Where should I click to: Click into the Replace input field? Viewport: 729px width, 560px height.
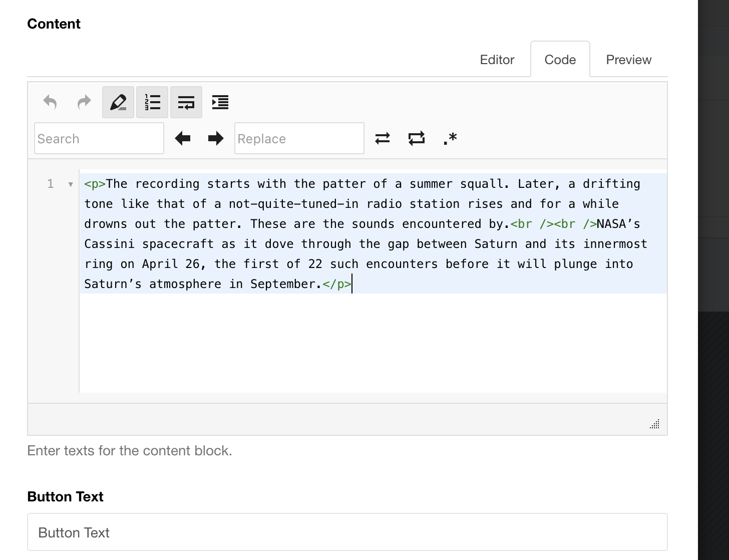coord(299,138)
